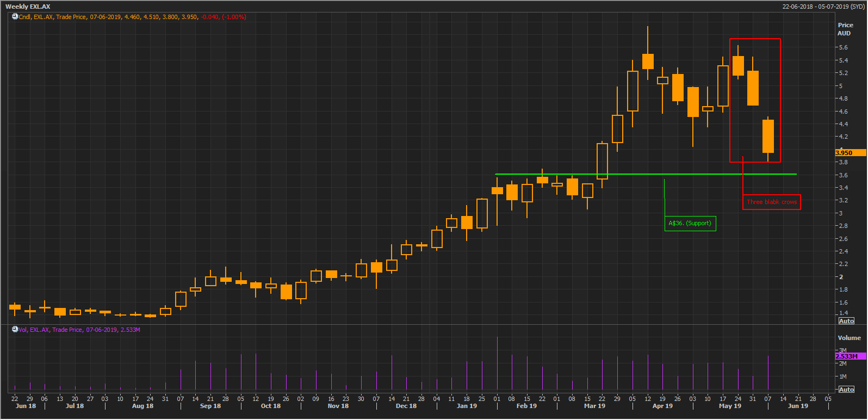The image size is (868, 420).
Task: Click the Oct 18 month label
Action: (x=271, y=406)
